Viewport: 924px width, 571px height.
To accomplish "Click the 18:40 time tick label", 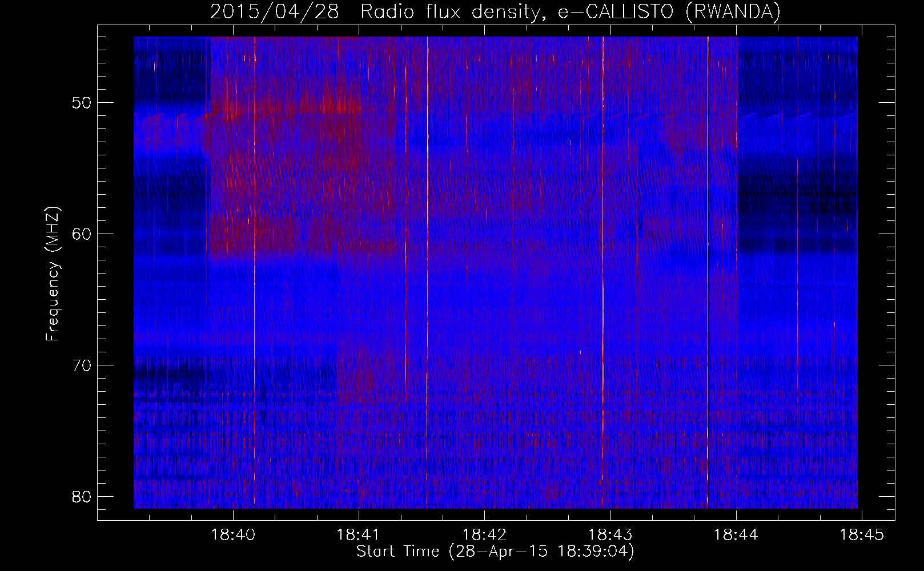I will point(233,534).
